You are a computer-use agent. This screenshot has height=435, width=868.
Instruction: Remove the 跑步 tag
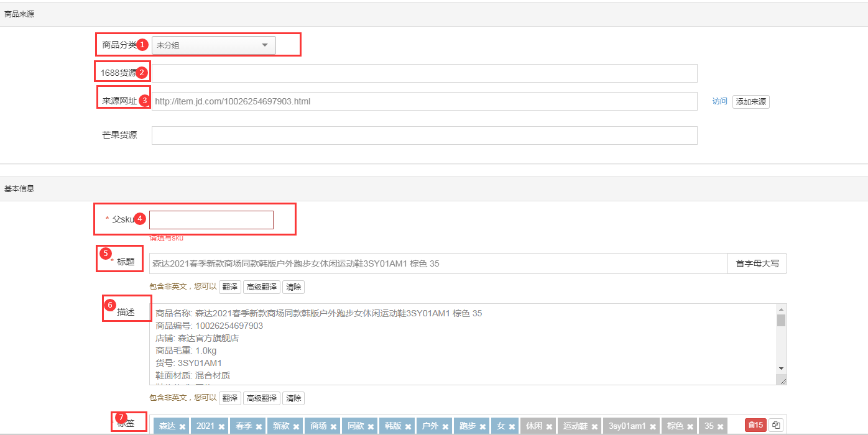[x=482, y=427]
